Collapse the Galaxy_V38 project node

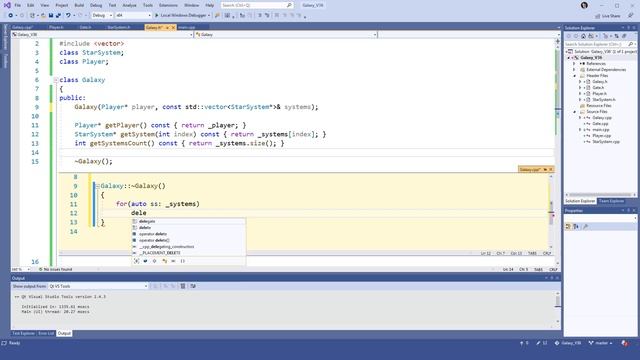(569, 58)
